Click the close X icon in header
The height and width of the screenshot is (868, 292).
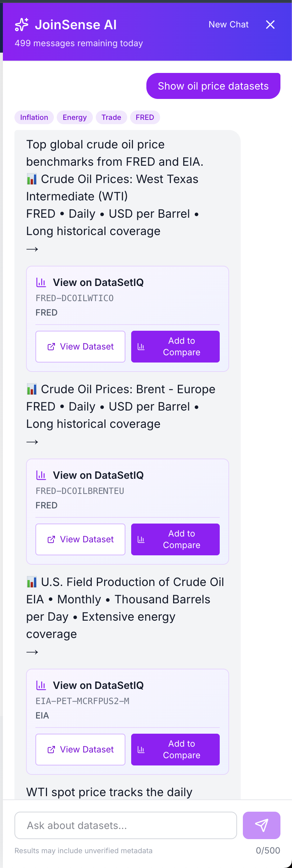(x=270, y=25)
